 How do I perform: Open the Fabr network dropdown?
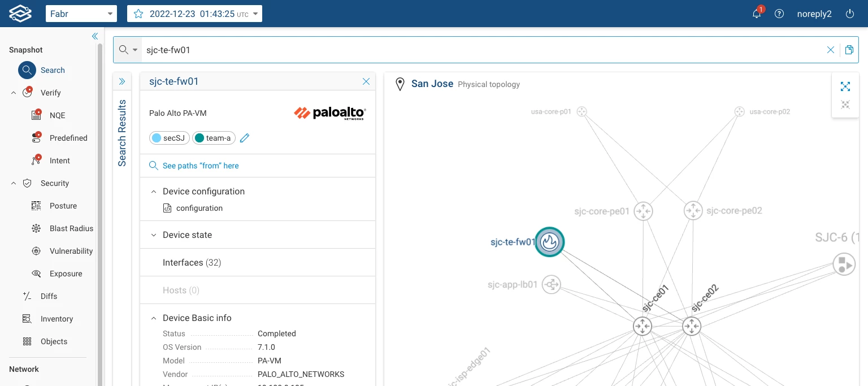coord(81,14)
